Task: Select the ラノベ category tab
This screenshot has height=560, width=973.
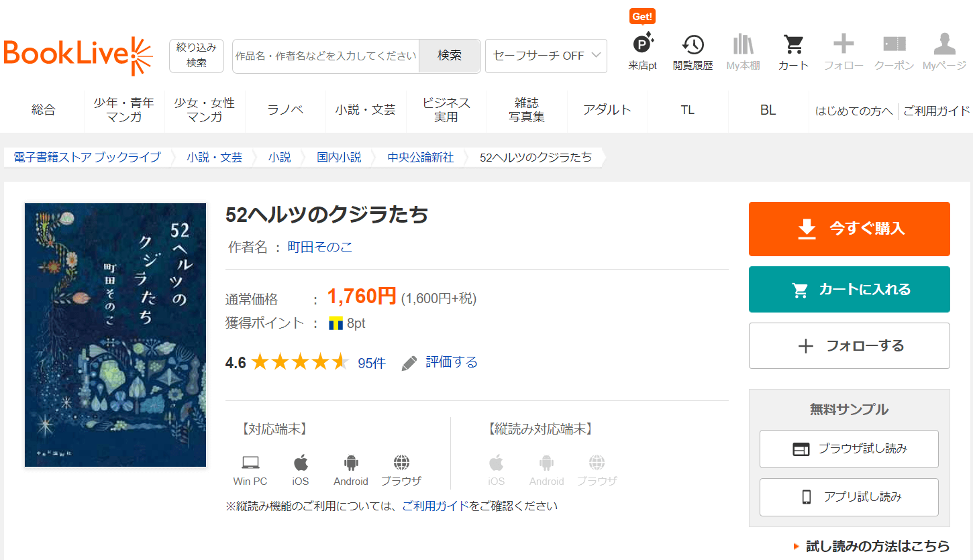Action: 285,110
